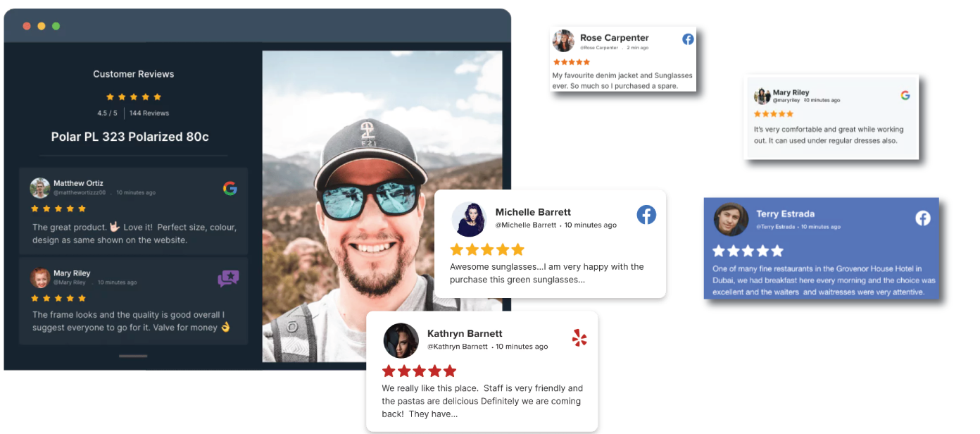Click the green window button in the title bar
This screenshot has height=434, width=980.
56,26
